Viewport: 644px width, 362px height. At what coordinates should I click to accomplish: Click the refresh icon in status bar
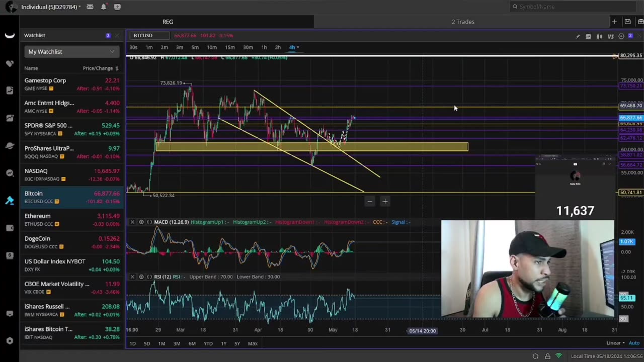[536, 356]
